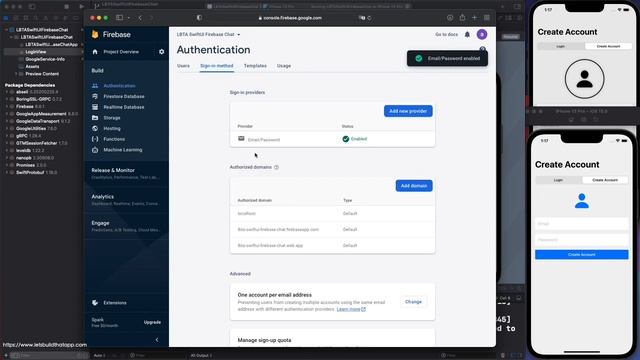The width and height of the screenshot is (640, 360).
Task: Open Machine Learning sidebar item
Action: [x=122, y=150]
